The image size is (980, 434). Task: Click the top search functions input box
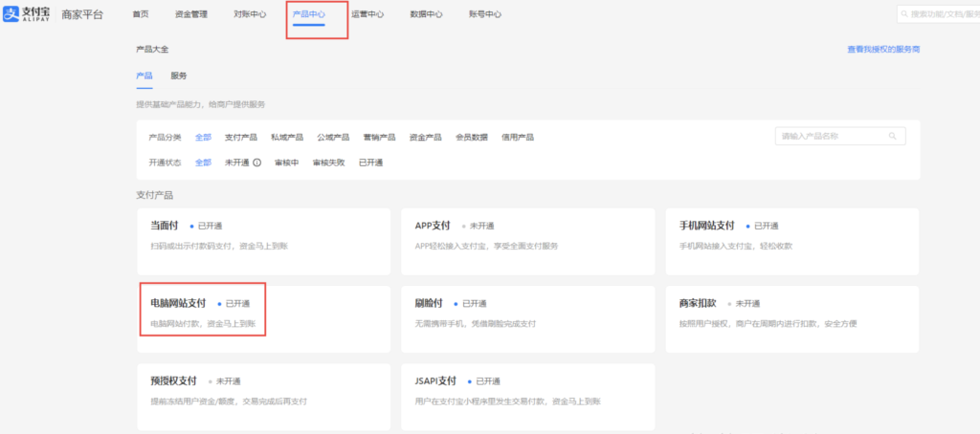point(938,13)
